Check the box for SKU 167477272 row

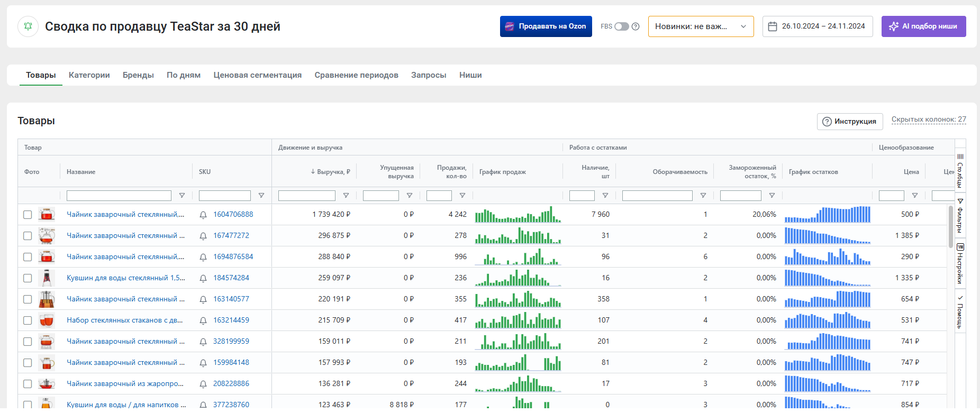pyautogui.click(x=28, y=236)
